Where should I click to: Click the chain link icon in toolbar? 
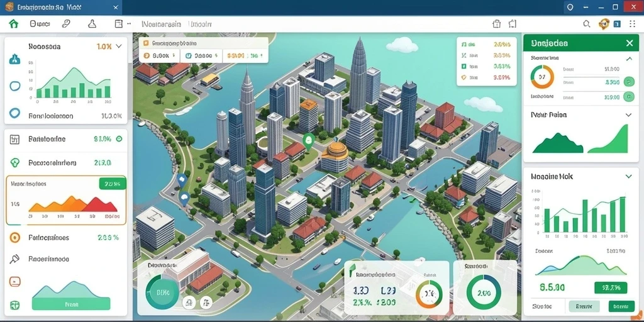click(66, 24)
